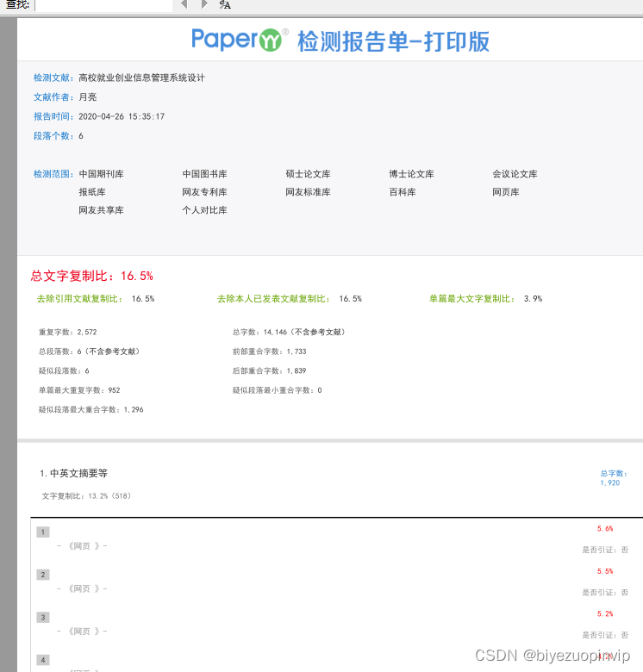Click 个人对比库 in detection range
The height and width of the screenshot is (672, 643).
[x=204, y=210]
